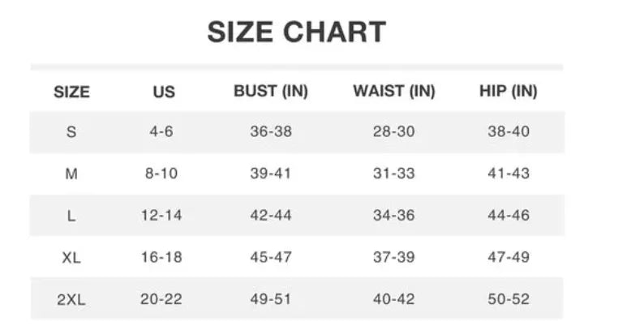
Task: Select waist measurement 40-42 cell
Action: click(x=394, y=300)
